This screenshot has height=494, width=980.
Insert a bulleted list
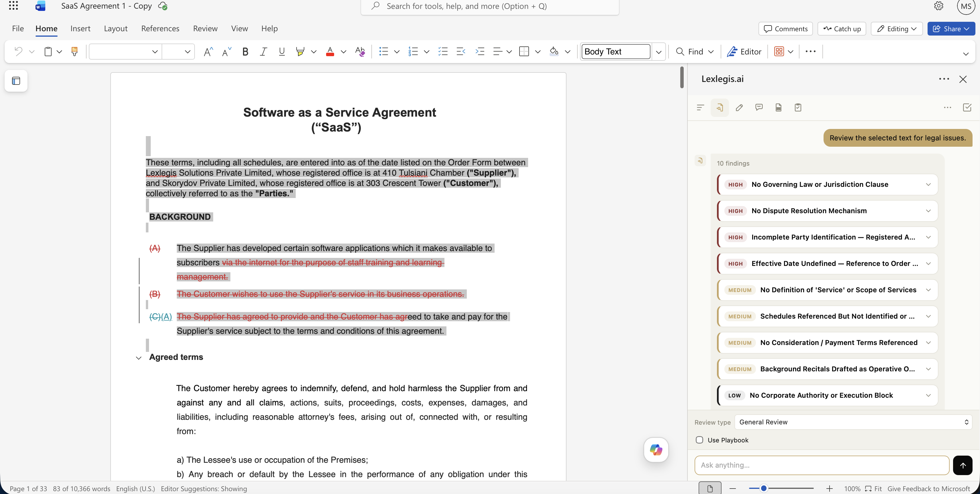[383, 51]
